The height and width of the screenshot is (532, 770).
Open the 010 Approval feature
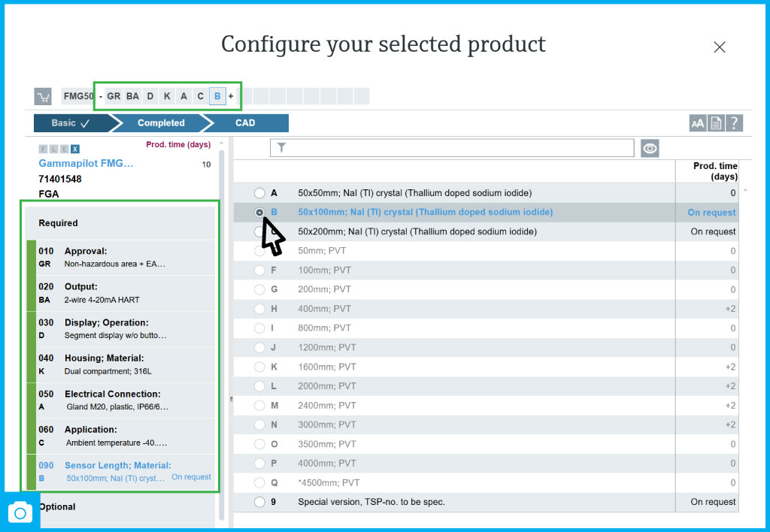pyautogui.click(x=120, y=258)
